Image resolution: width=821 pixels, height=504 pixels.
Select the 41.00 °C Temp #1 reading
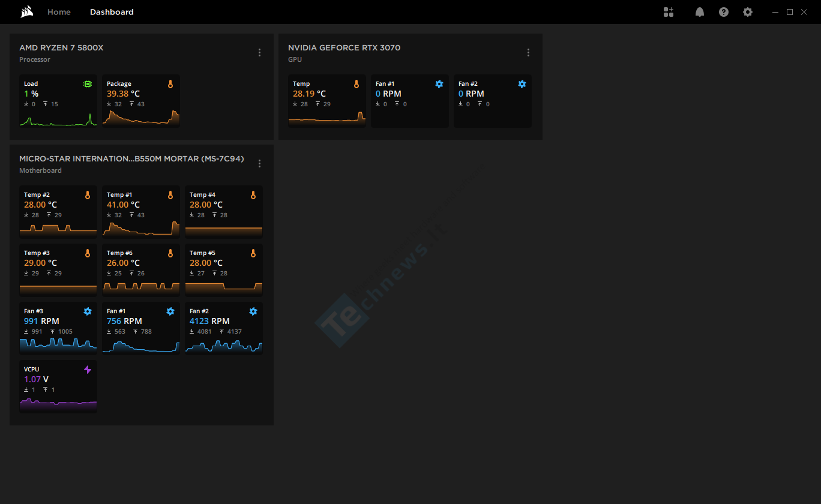[x=123, y=205]
